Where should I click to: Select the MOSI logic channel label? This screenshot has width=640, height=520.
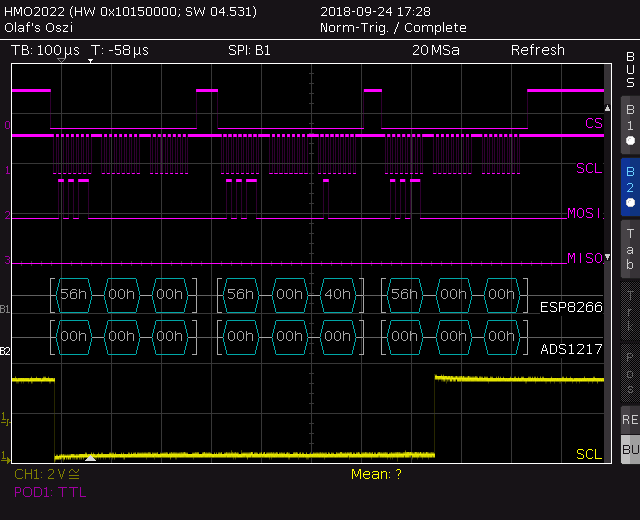click(585, 213)
